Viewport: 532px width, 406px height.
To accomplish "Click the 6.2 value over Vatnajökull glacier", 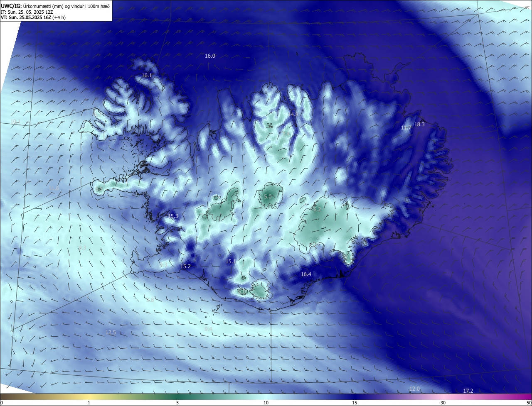I will click(x=317, y=209).
